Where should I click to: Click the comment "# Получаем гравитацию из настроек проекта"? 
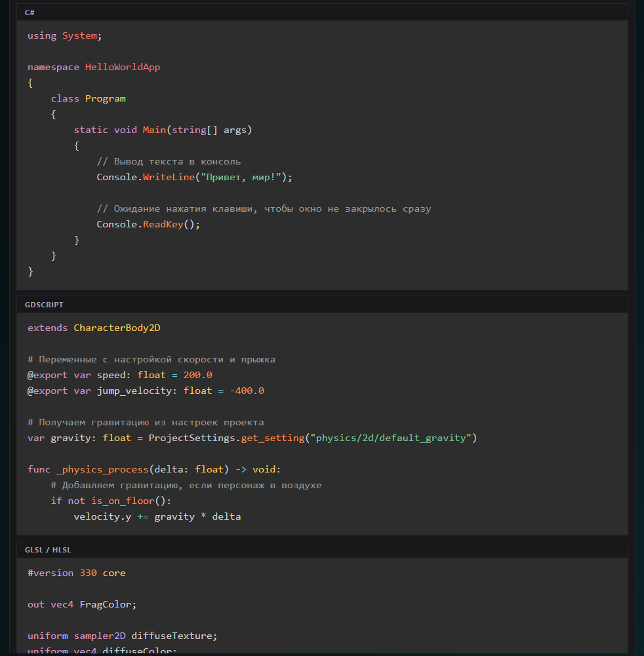click(146, 422)
